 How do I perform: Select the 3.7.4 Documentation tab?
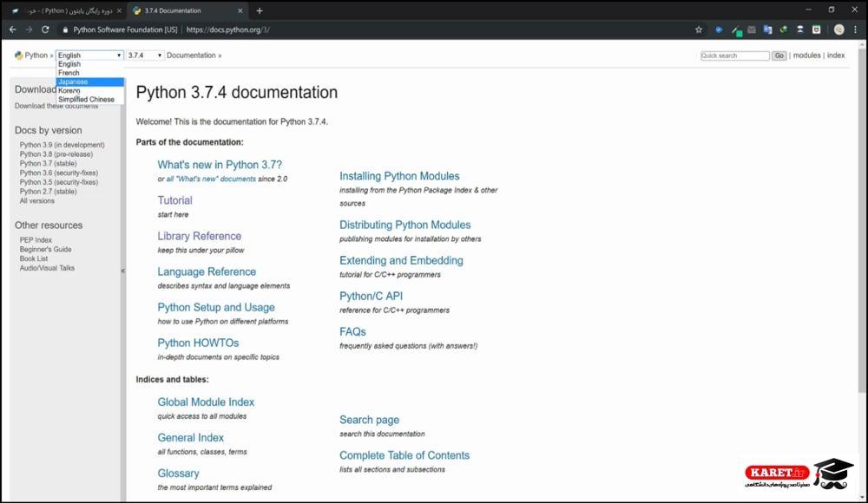(188, 10)
